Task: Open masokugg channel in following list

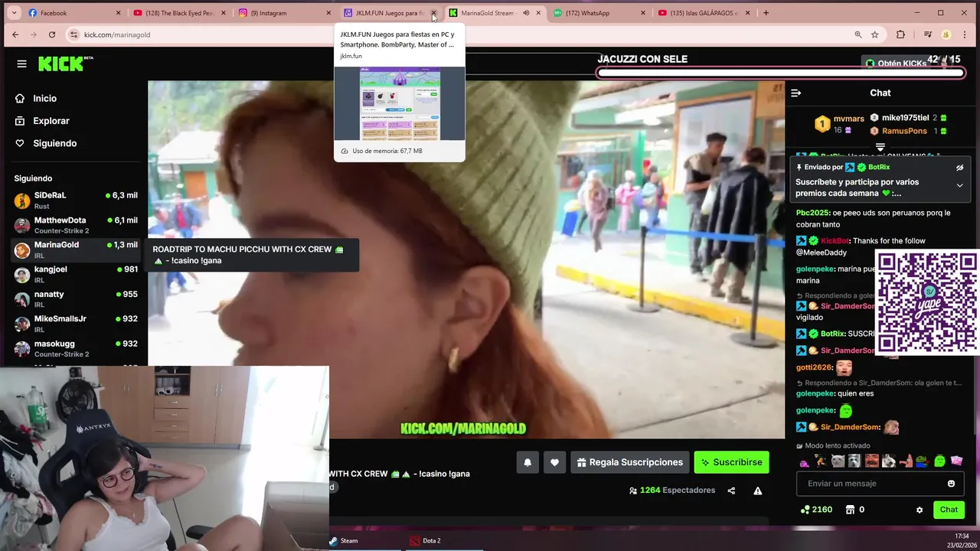Action: tap(76, 348)
